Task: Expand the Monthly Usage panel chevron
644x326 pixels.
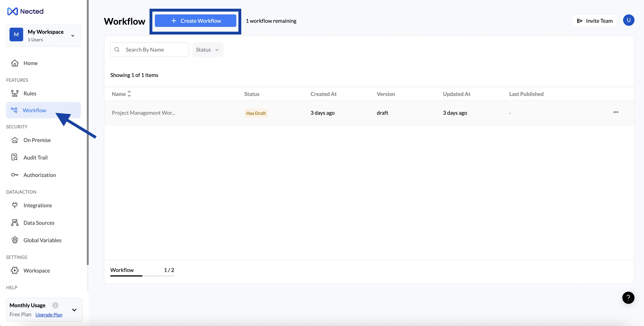Action: click(x=74, y=310)
